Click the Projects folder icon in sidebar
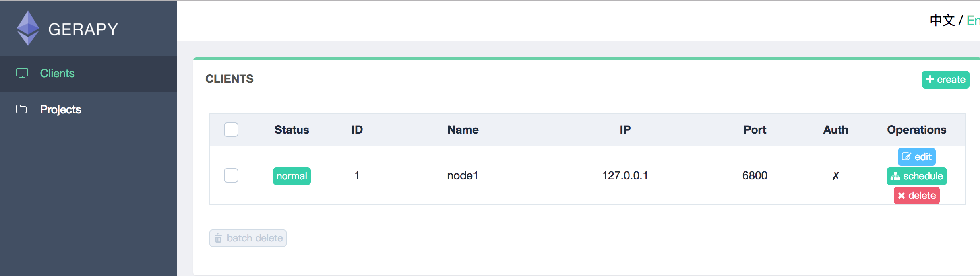Viewport: 980px width, 276px height. (x=21, y=109)
